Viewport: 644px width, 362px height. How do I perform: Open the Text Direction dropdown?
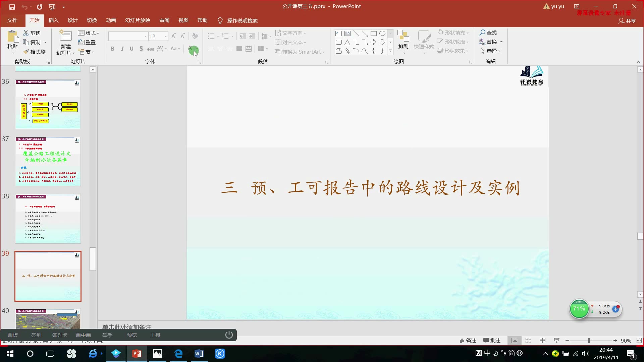(x=290, y=33)
